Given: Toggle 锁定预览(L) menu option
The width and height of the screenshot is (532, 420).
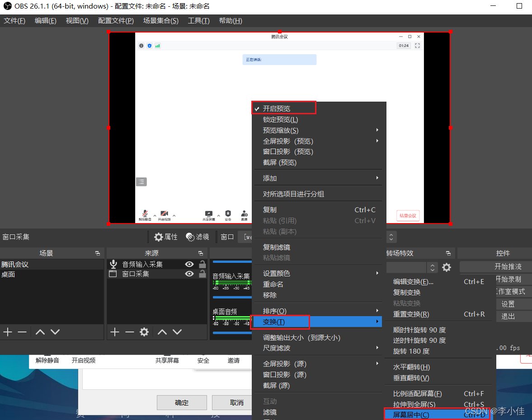Looking at the screenshot, I should pyautogui.click(x=319, y=119).
